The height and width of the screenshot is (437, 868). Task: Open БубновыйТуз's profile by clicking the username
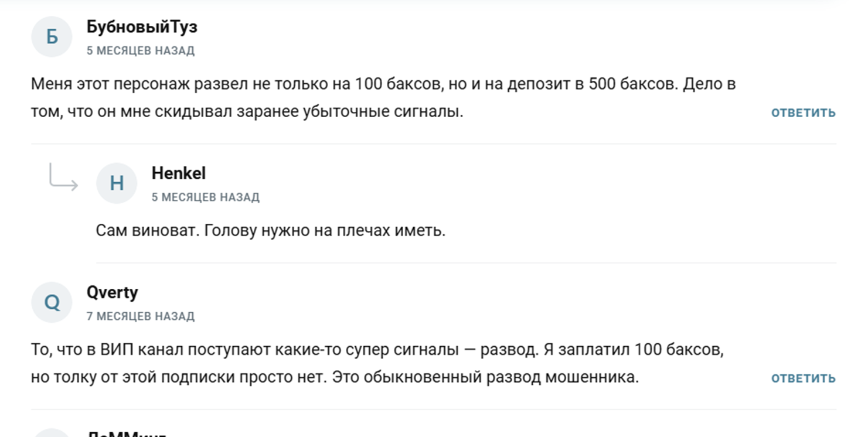(x=141, y=26)
